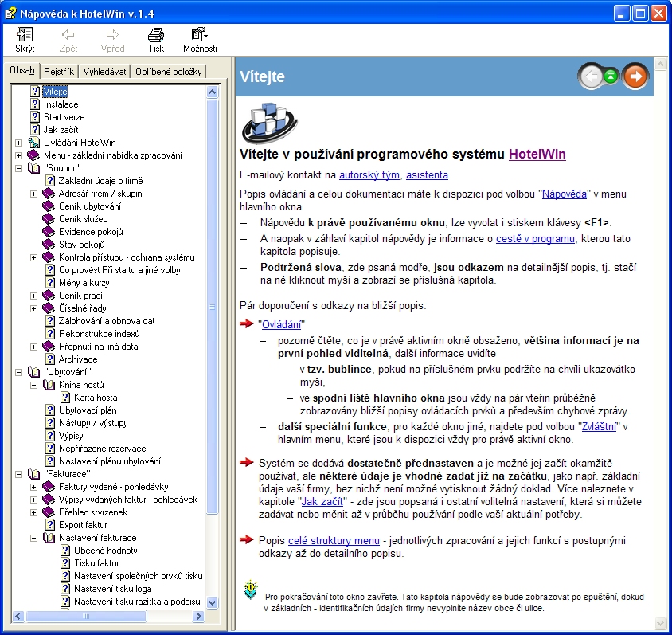The image size is (672, 635).
Task: Click the Skrýt toolbar icon
Action: [x=25, y=35]
